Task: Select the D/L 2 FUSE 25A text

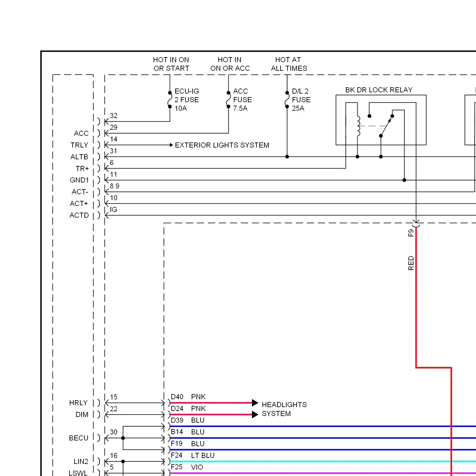Action: [x=301, y=100]
